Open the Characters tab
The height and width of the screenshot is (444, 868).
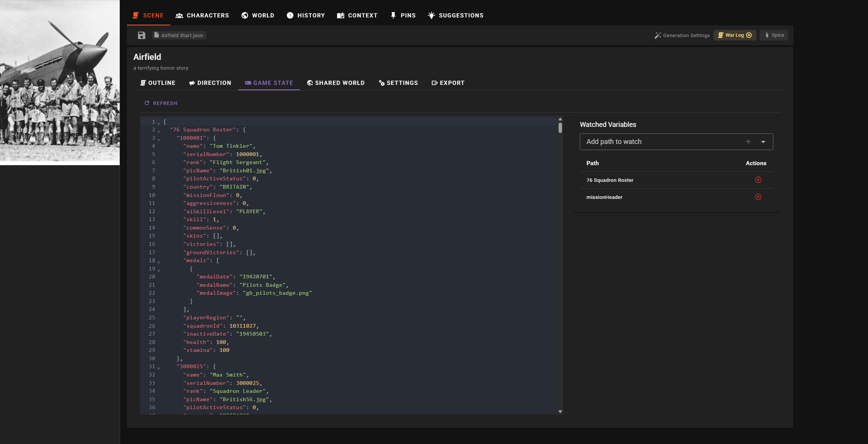pyautogui.click(x=202, y=16)
